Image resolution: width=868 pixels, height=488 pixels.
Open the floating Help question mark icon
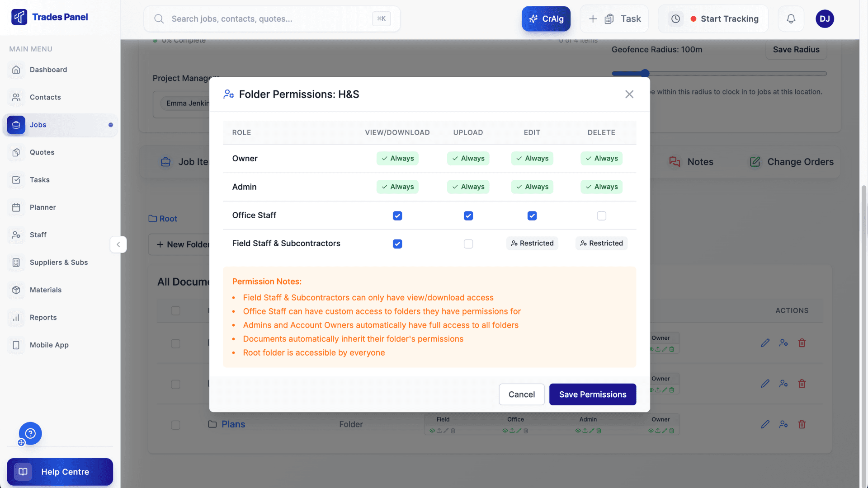(x=30, y=433)
